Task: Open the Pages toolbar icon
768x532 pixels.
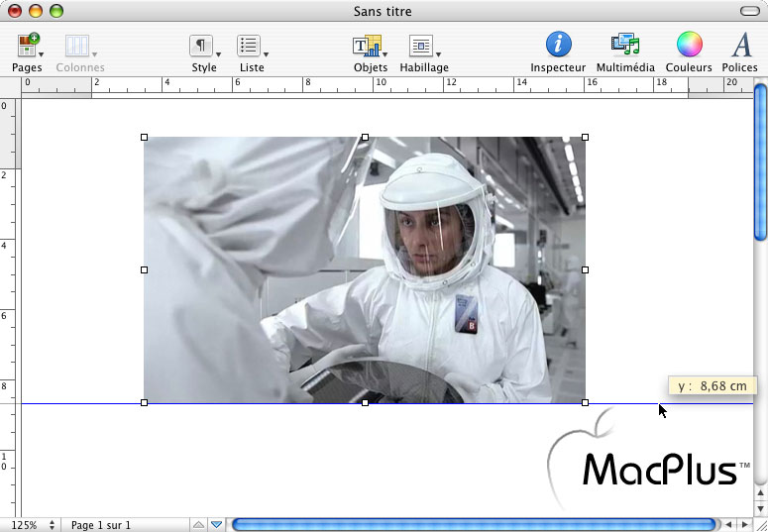Action: [28, 45]
